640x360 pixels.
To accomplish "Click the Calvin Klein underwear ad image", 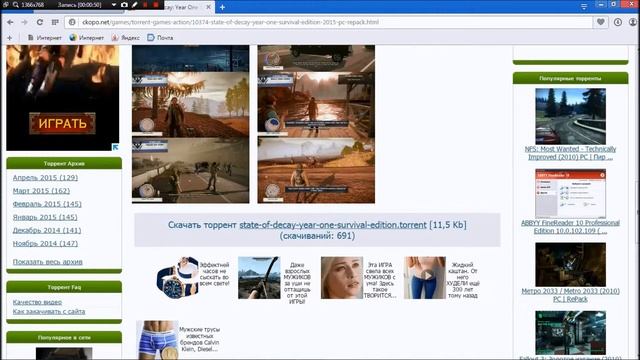I will tap(157, 340).
